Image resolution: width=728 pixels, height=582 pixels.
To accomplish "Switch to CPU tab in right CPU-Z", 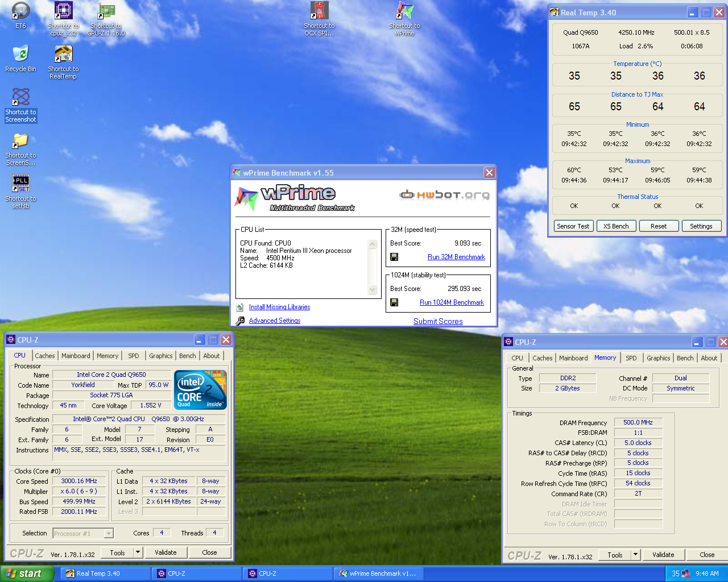I will pyautogui.click(x=517, y=358).
